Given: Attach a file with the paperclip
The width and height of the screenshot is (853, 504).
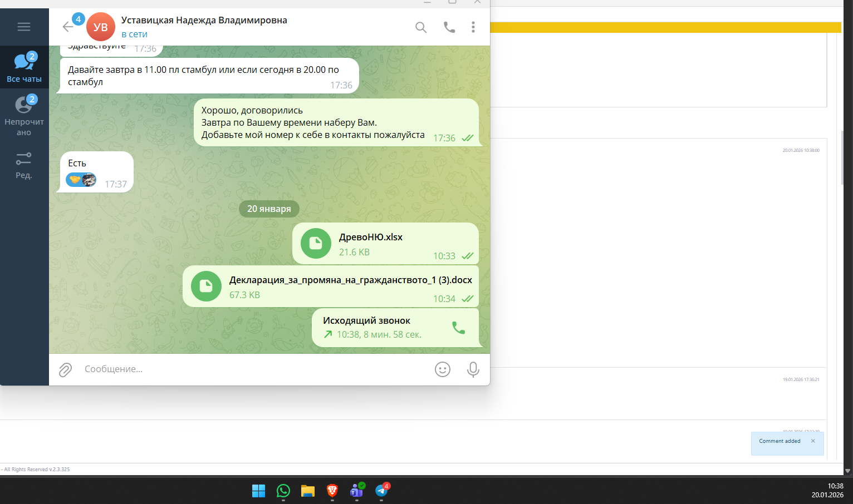Looking at the screenshot, I should (66, 369).
